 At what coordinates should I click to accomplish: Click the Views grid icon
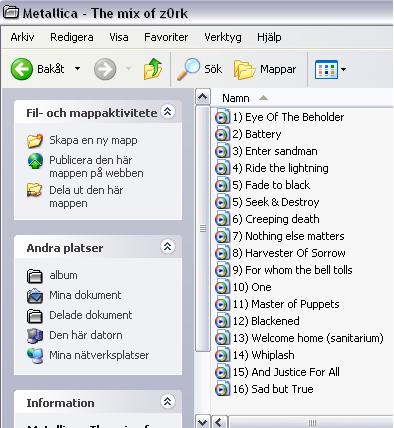click(326, 69)
